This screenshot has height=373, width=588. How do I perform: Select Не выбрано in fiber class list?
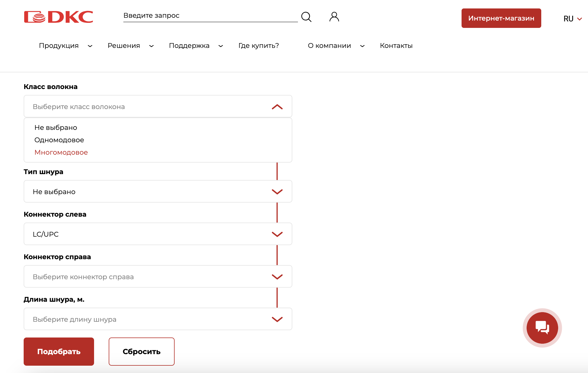[x=56, y=128]
